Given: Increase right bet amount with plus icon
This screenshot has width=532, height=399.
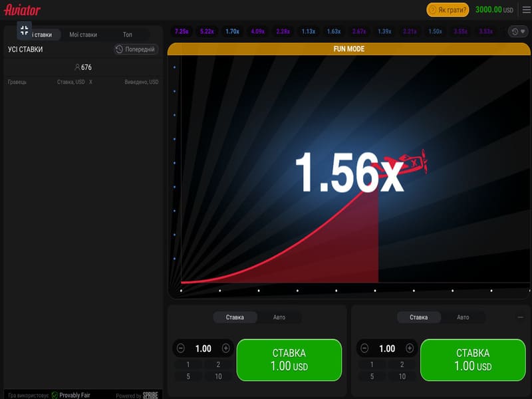Looking at the screenshot, I should tap(409, 348).
